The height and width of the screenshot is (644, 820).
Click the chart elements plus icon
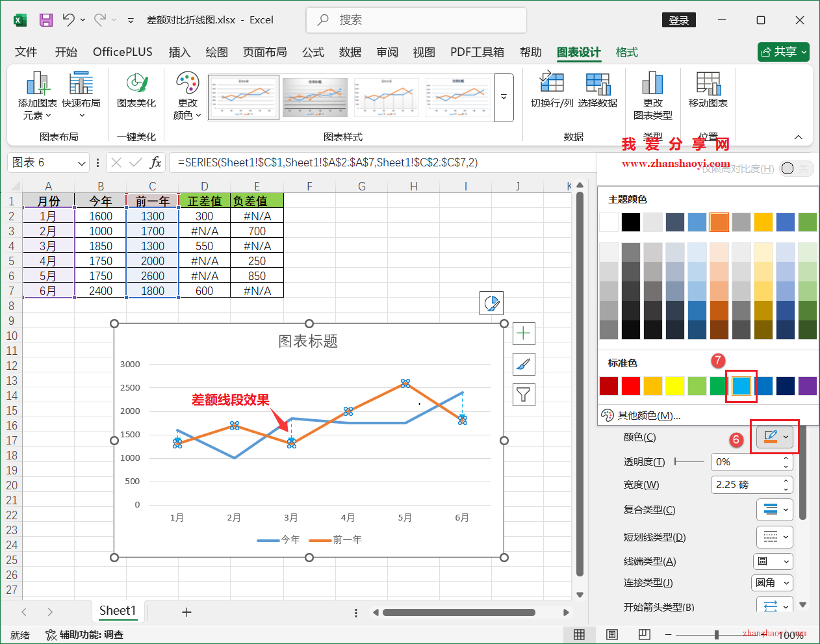(523, 333)
